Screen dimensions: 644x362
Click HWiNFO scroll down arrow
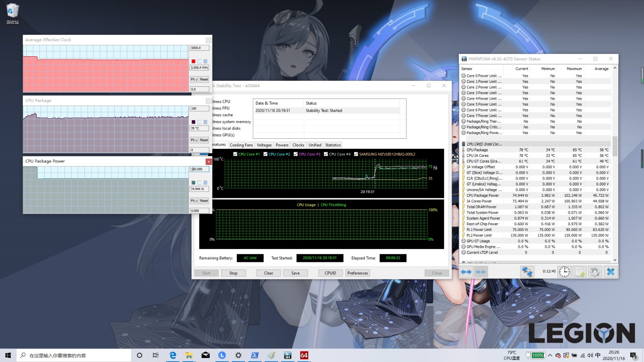tap(615, 260)
